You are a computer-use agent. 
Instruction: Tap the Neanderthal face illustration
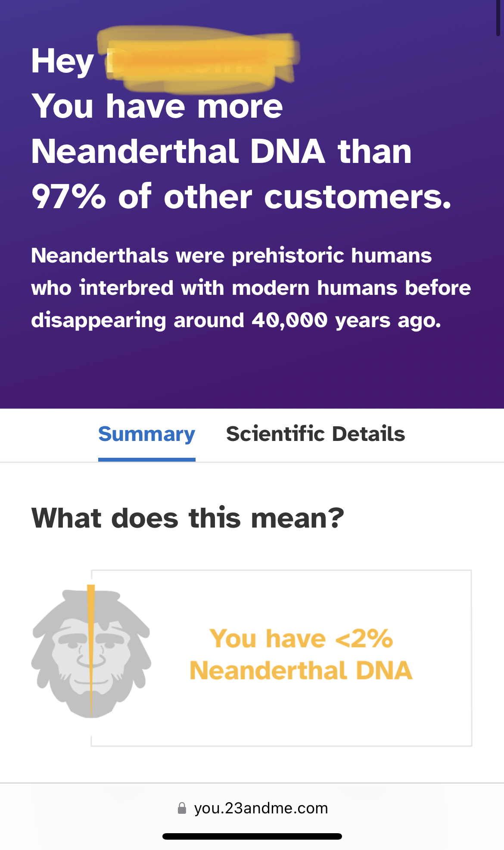(91, 652)
